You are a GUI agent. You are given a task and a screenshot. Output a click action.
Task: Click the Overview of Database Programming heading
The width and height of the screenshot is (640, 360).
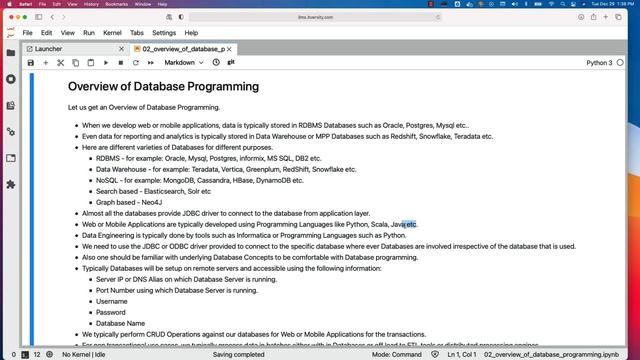pos(163,87)
